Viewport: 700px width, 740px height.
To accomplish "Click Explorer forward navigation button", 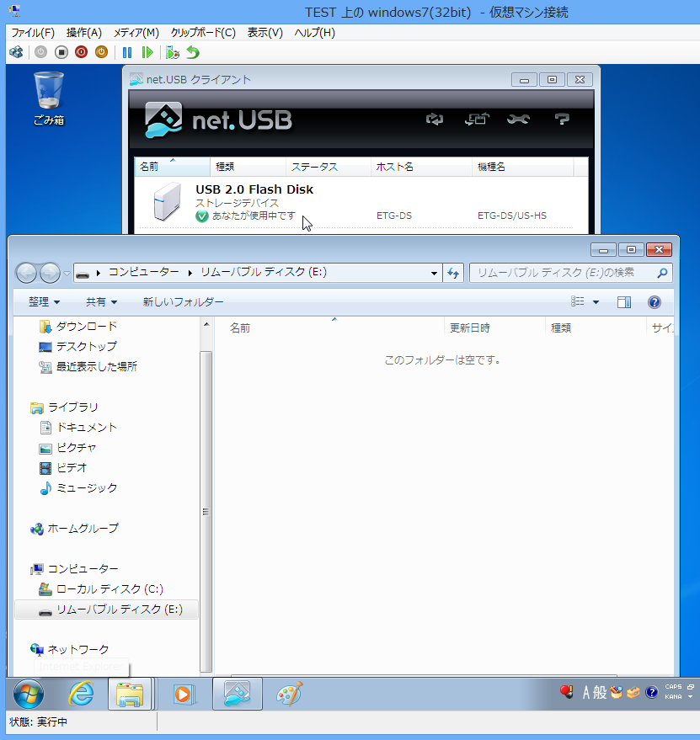I will coord(50,273).
